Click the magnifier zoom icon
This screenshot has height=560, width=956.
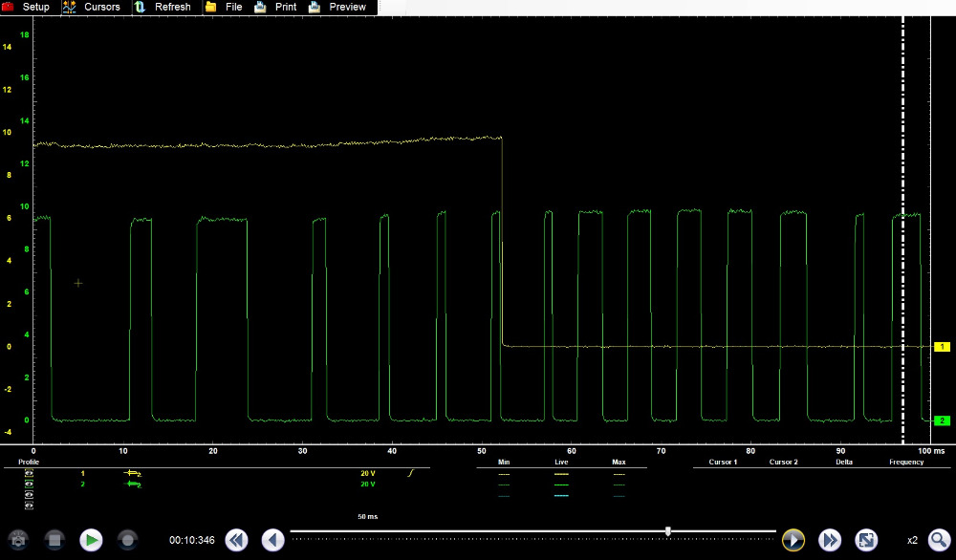tap(939, 540)
